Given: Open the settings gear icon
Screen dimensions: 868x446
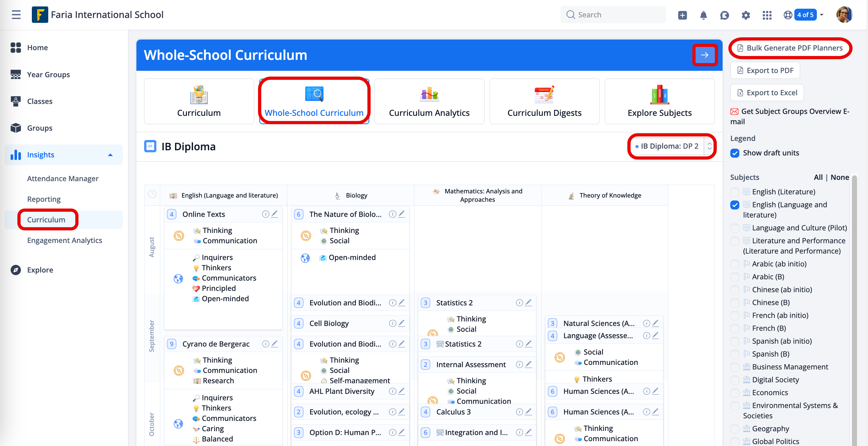Looking at the screenshot, I should click(746, 15).
